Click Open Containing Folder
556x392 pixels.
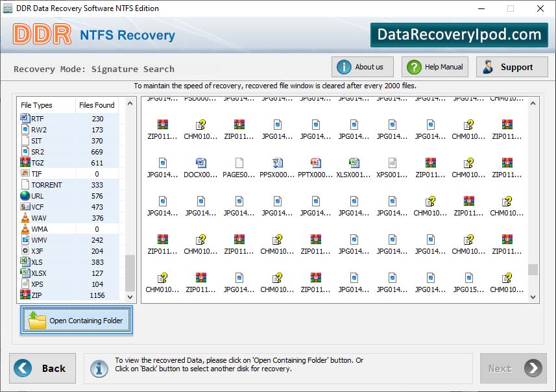(x=77, y=321)
